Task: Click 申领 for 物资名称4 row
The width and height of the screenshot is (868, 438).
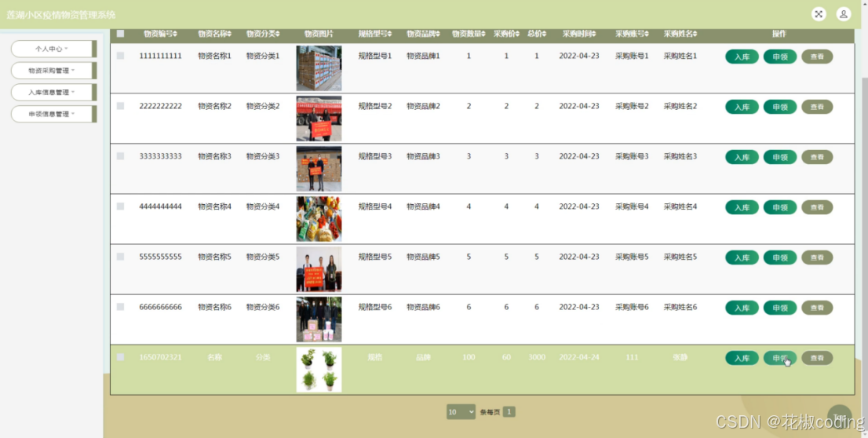Action: 780,207
